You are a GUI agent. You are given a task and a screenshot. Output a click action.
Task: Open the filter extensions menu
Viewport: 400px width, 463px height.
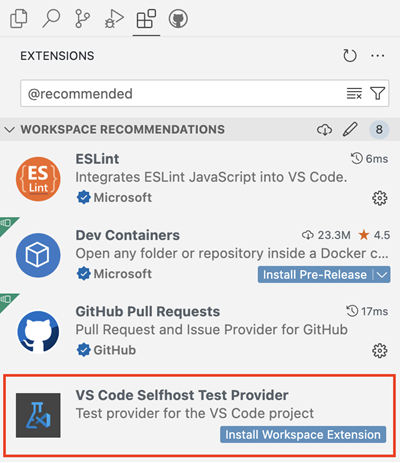[x=378, y=94]
